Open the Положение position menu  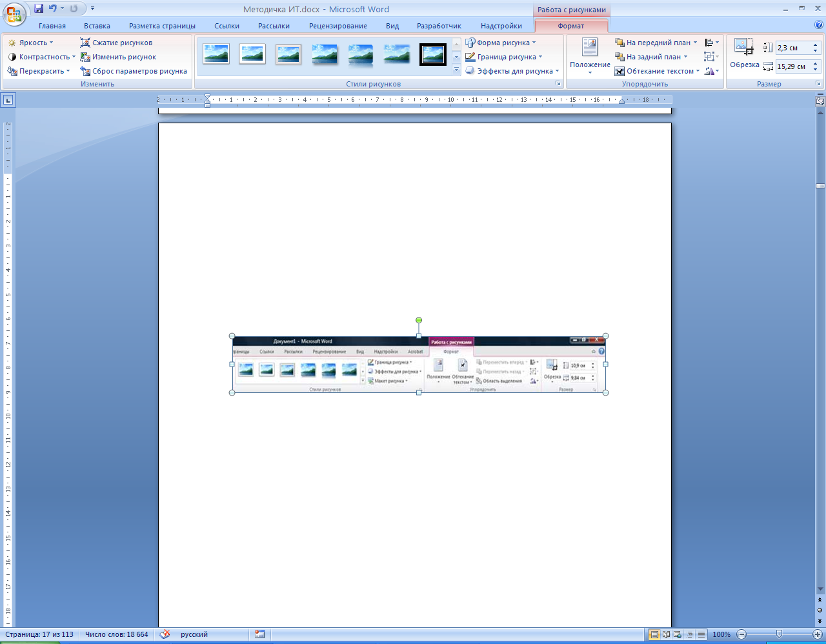(x=590, y=56)
